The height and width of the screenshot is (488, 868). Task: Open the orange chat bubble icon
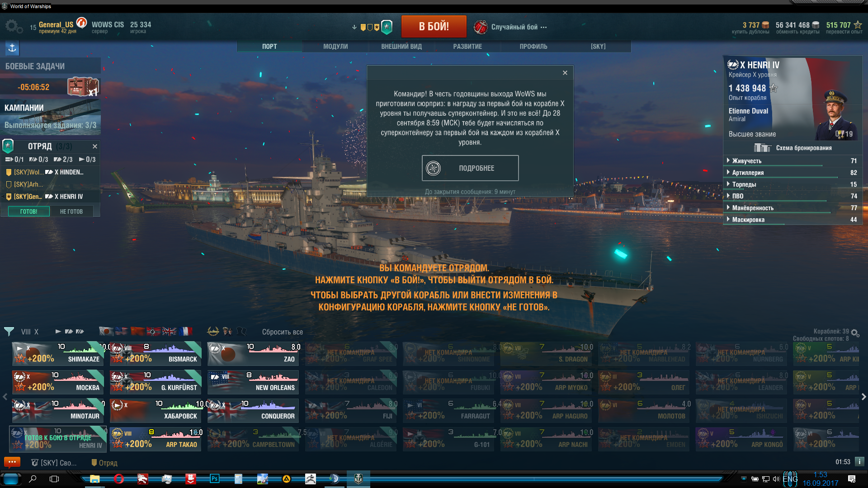(x=12, y=462)
